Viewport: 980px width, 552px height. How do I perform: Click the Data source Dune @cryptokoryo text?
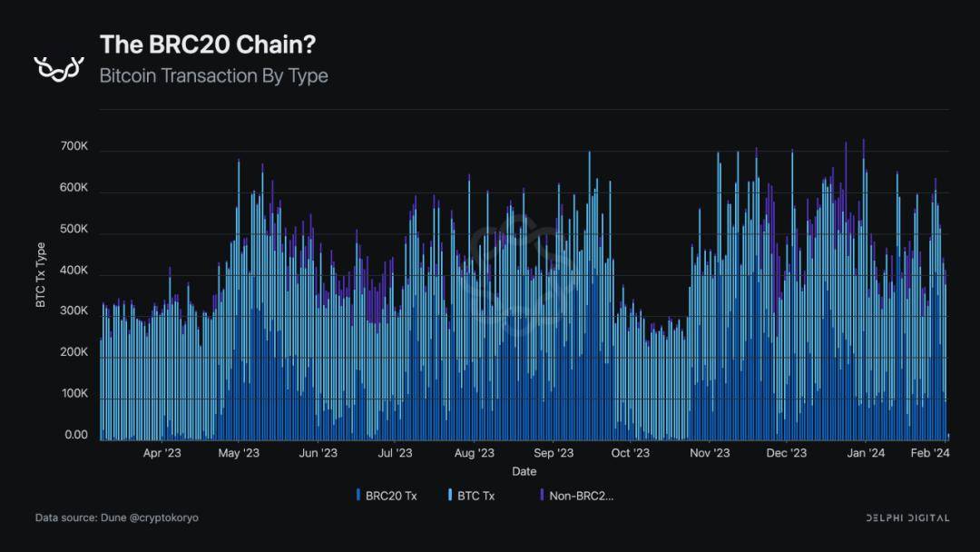click(x=117, y=517)
